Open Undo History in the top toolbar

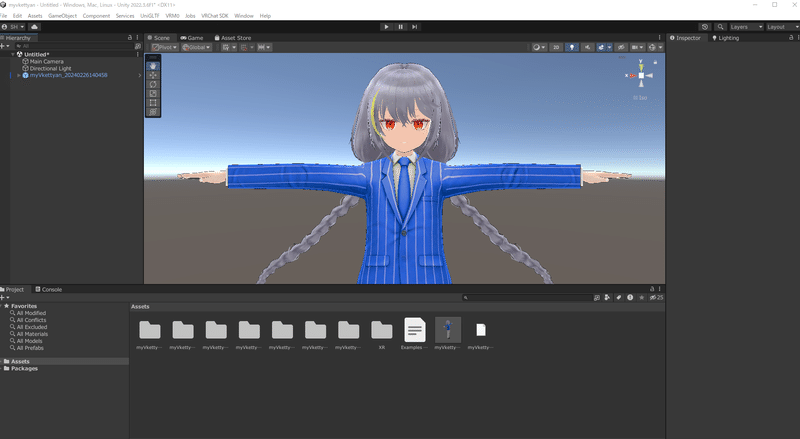(x=705, y=27)
